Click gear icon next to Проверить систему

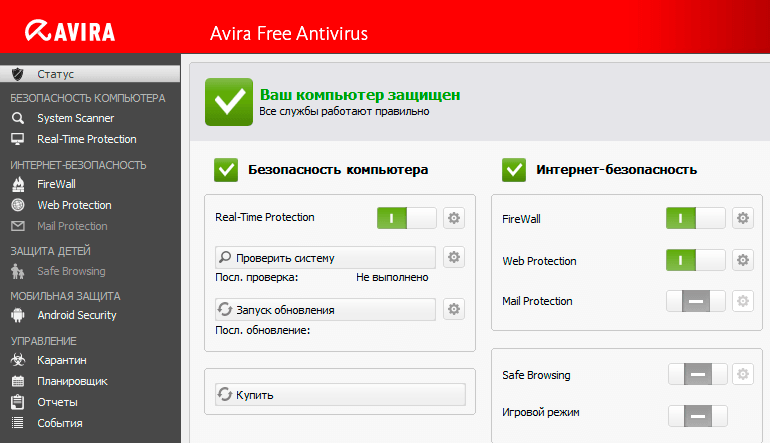pyautogui.click(x=454, y=258)
